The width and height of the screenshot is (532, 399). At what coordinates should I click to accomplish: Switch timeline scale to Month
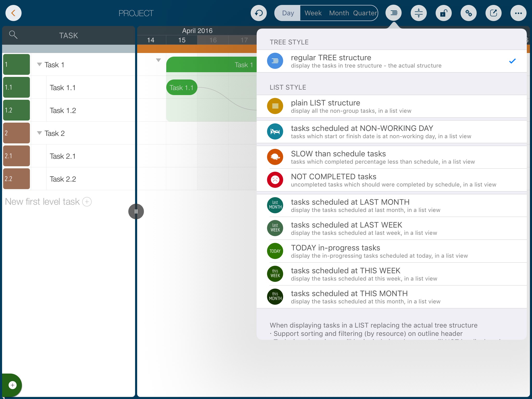point(339,13)
